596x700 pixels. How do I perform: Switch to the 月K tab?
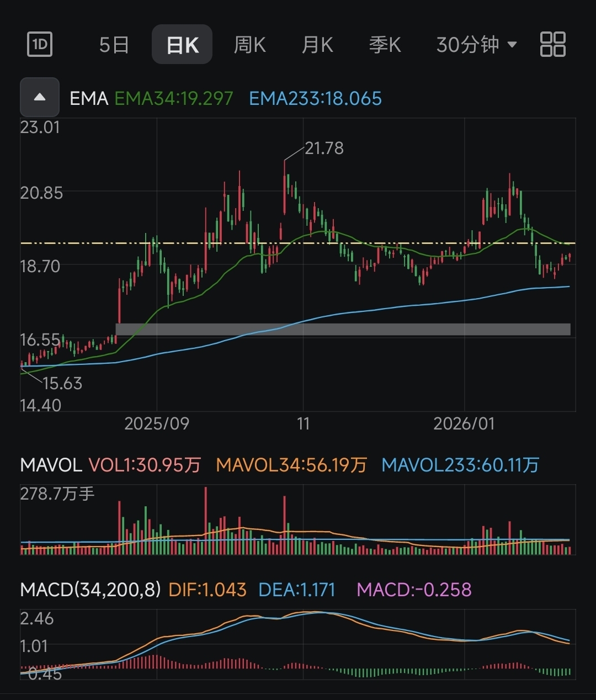318,45
